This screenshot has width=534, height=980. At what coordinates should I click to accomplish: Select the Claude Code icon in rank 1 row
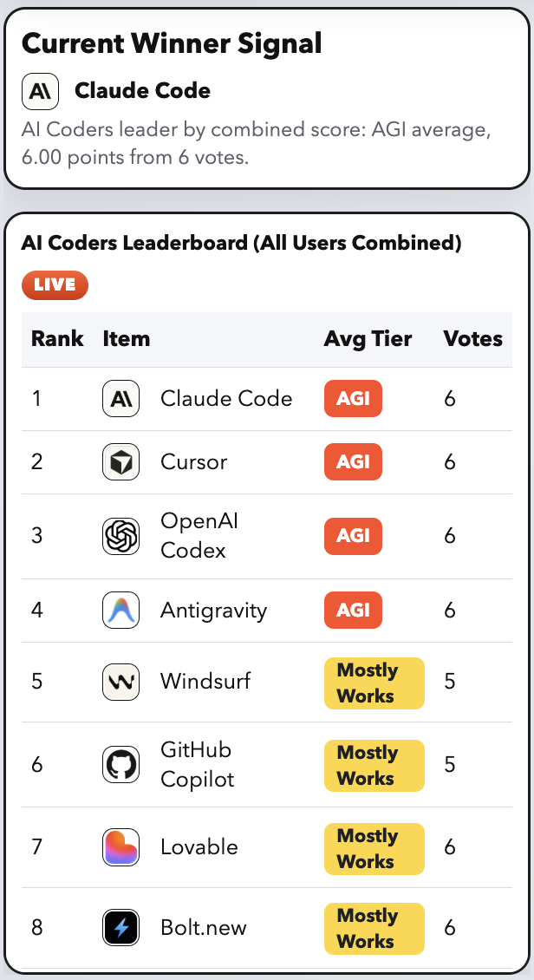pyautogui.click(x=120, y=398)
